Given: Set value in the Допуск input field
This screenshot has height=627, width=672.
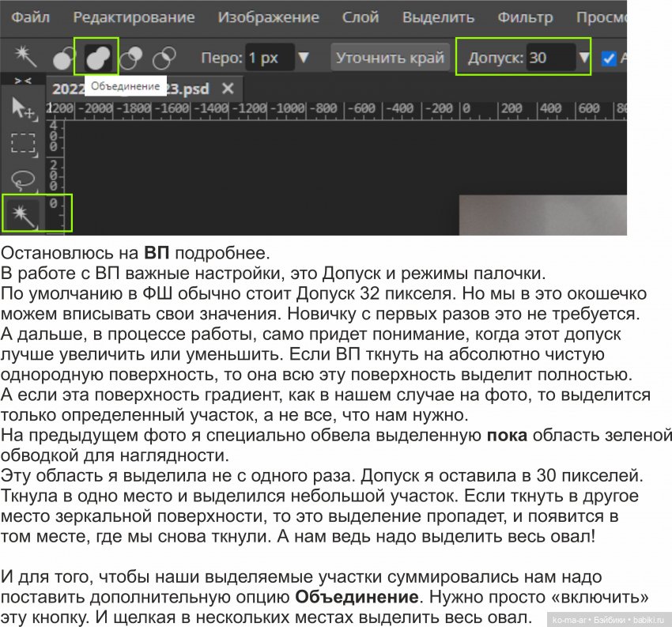Looking at the screenshot, I should click(x=552, y=57).
